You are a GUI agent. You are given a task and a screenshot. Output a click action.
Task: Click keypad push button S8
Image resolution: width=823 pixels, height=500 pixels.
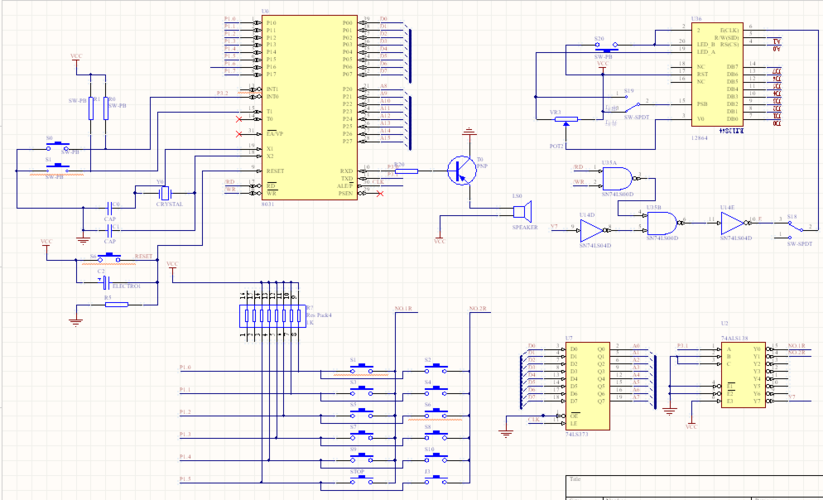(x=436, y=435)
